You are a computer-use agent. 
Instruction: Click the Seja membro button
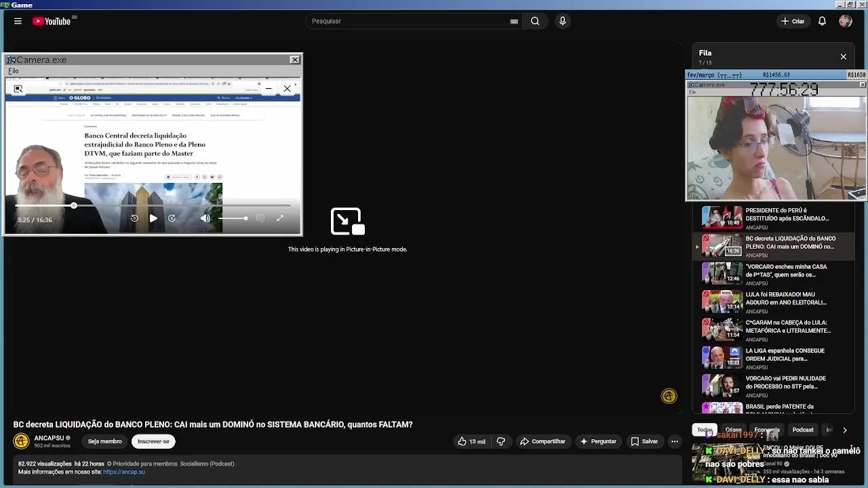[x=104, y=441]
